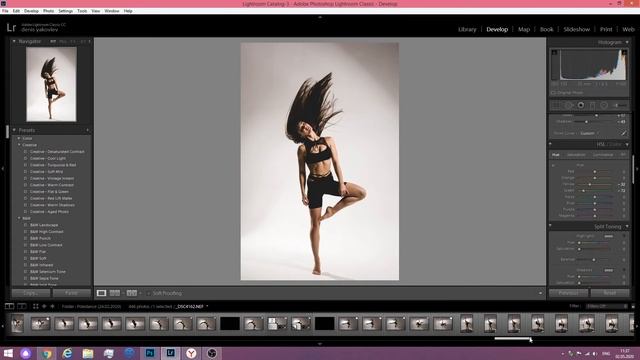Apply the Creative - Cool Light preset

coord(48,158)
